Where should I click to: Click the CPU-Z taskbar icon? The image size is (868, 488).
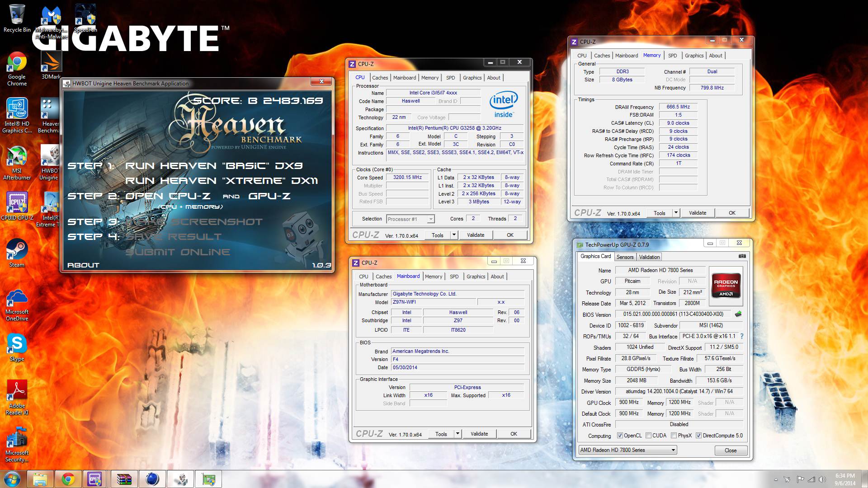95,479
